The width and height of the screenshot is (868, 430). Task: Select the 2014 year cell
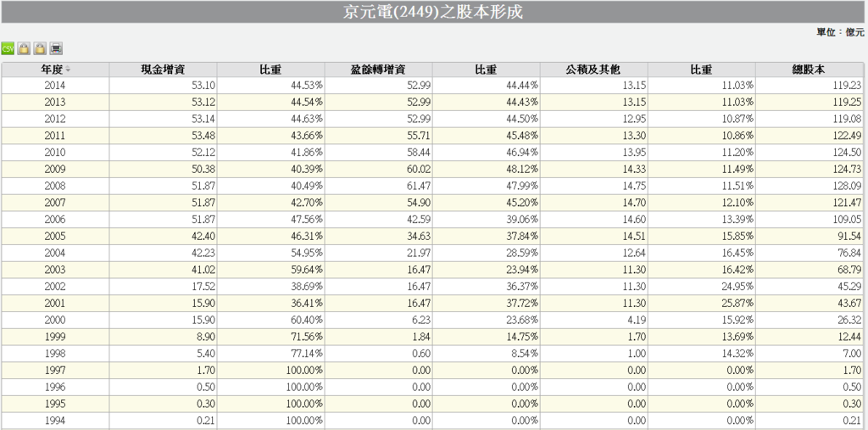pyautogui.click(x=55, y=86)
